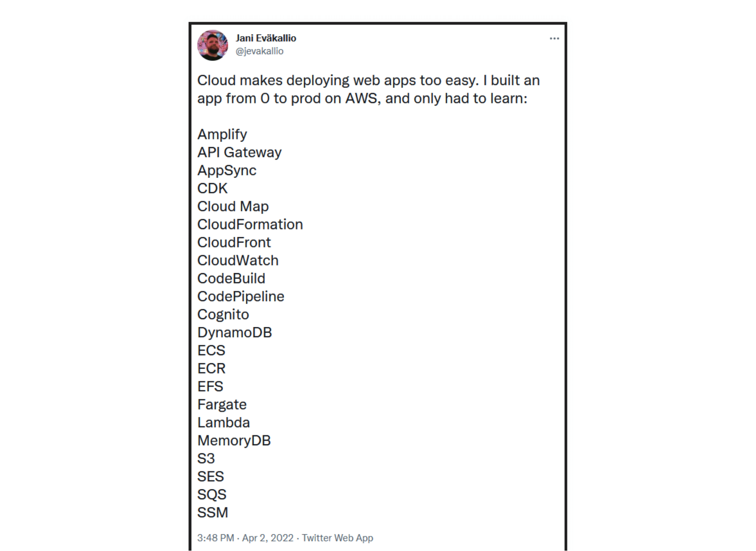Click the MemoryDB text line
The image size is (756, 551).
point(234,441)
